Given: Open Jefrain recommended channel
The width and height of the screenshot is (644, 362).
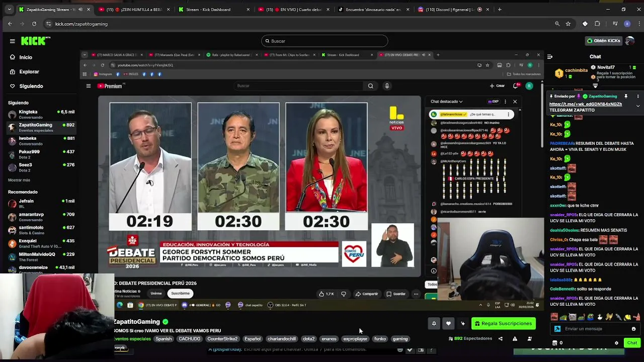Looking at the screenshot, I should coord(41,204).
